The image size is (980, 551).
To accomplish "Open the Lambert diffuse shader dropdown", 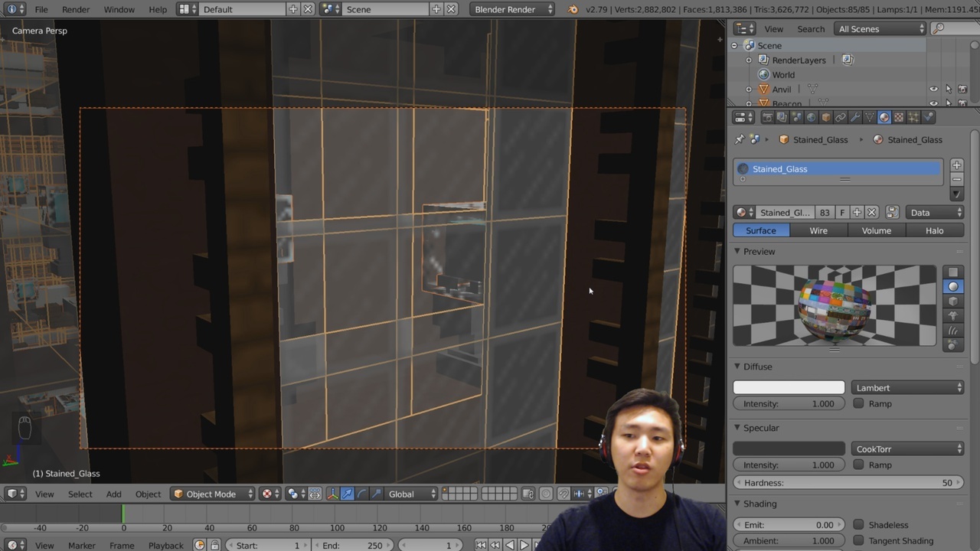I will click(907, 388).
